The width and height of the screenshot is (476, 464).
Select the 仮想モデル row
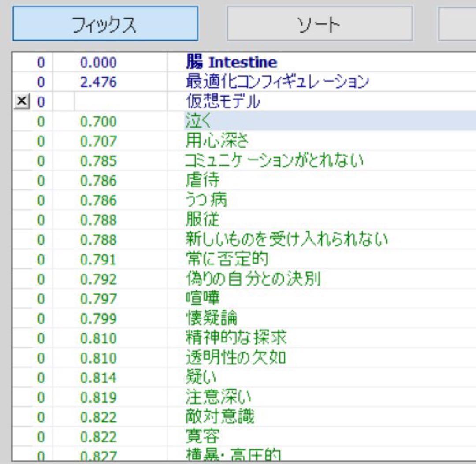223,102
